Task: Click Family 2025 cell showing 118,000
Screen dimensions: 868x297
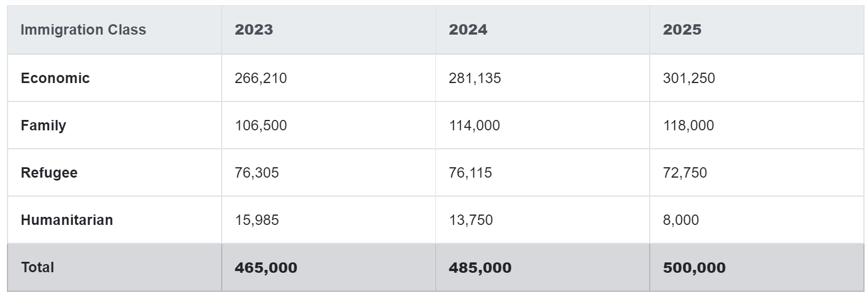Action: tap(688, 126)
